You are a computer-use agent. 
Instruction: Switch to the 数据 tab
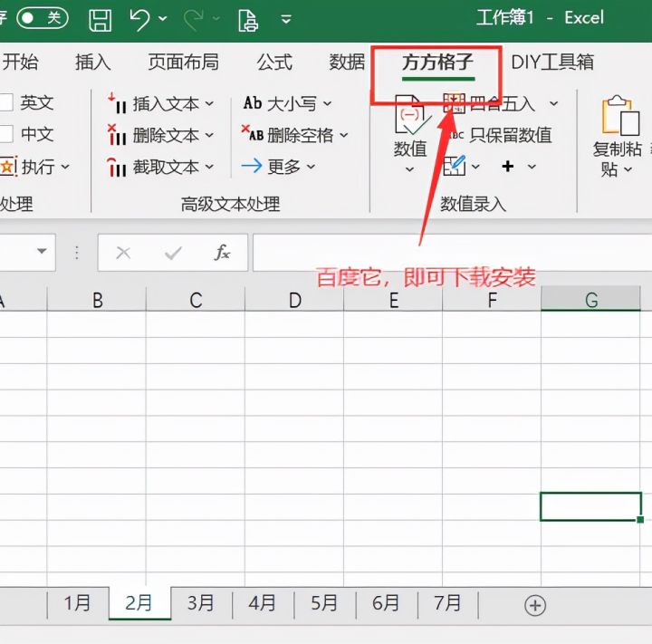click(347, 62)
